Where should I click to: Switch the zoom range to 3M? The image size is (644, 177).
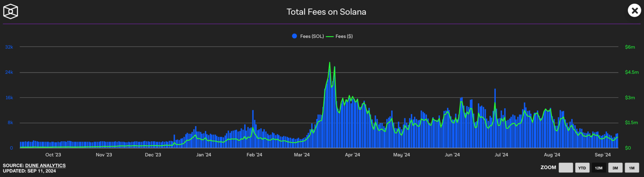(x=615, y=168)
